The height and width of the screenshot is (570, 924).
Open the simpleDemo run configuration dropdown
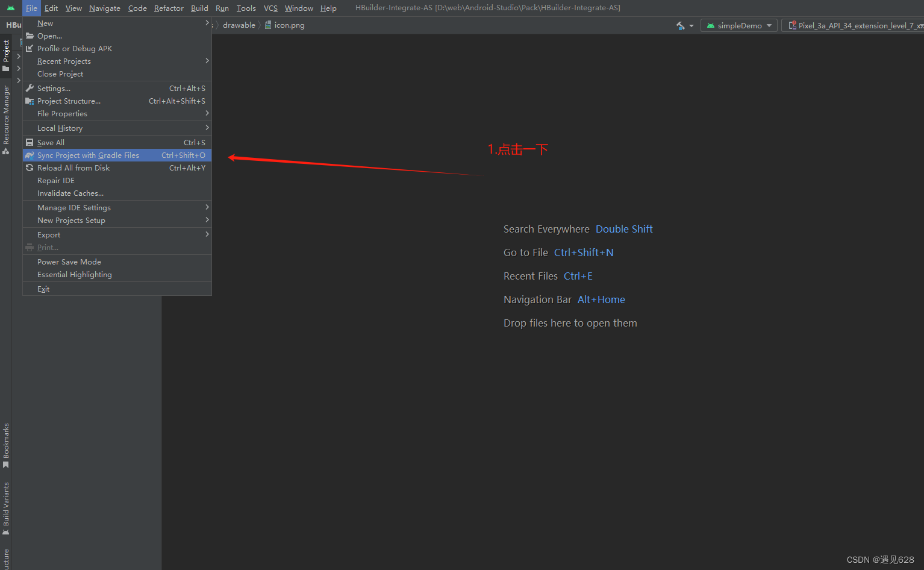pyautogui.click(x=738, y=25)
